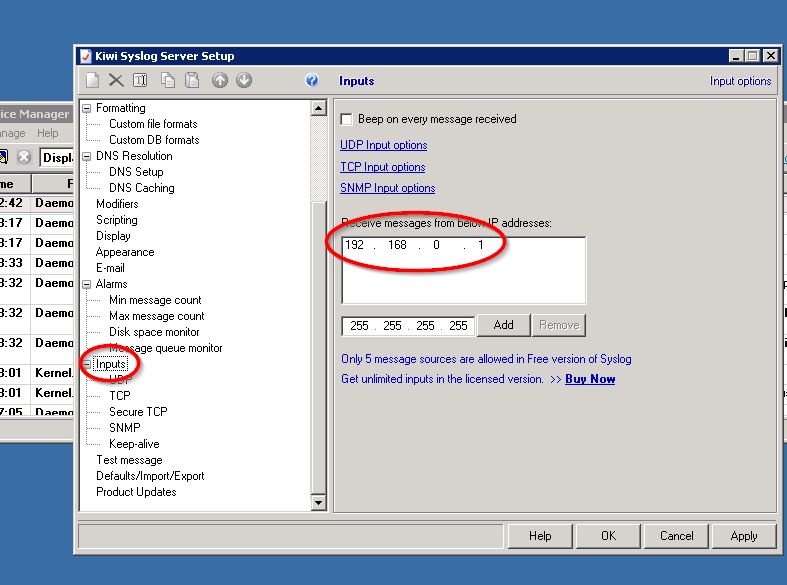
Task: Select 192.168.0.1 in the IP address list
Action: [415, 245]
